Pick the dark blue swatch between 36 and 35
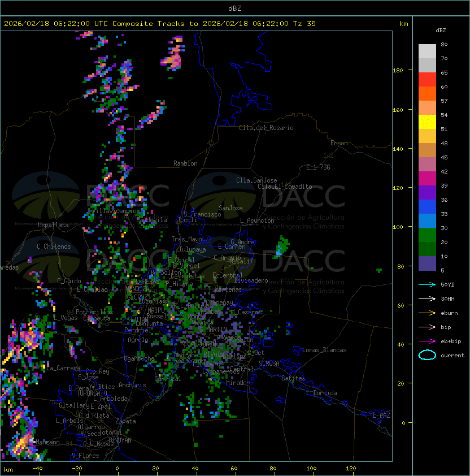Image resolution: width=470 pixels, height=476 pixels. pos(427,207)
